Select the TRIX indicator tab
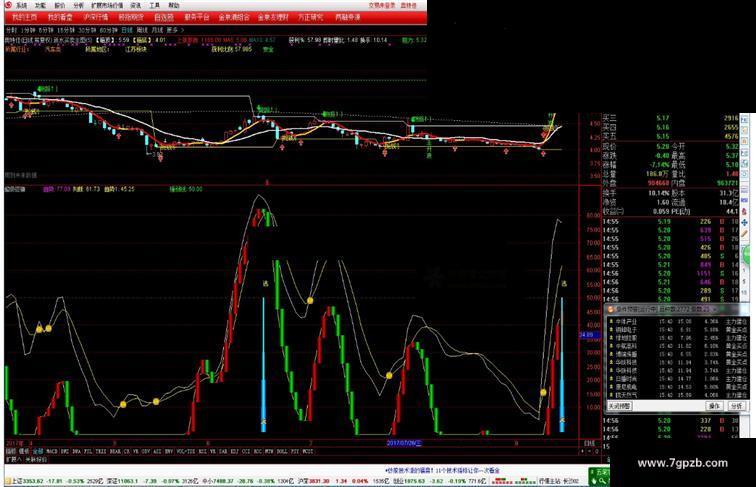The height and width of the screenshot is (487, 756). [x=100, y=452]
